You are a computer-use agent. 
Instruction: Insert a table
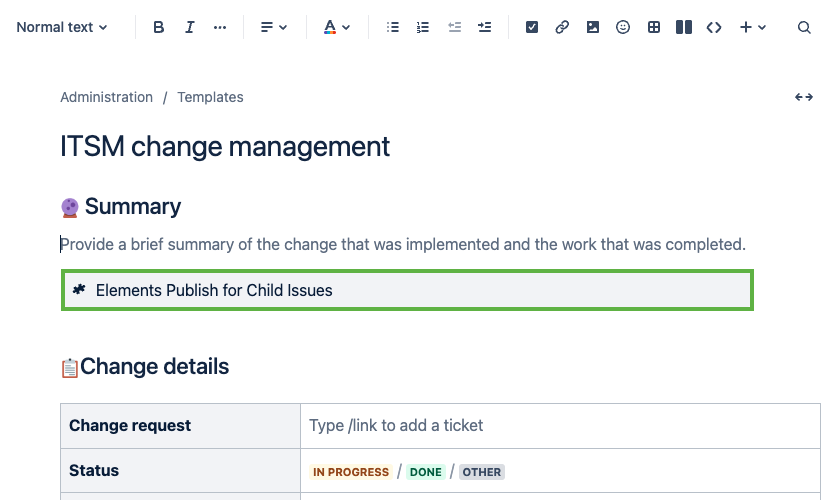[654, 27]
